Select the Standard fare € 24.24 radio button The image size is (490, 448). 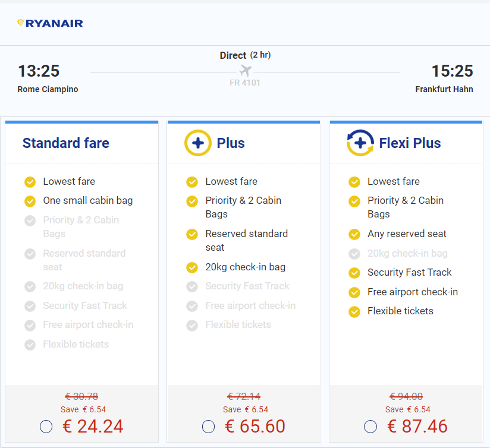(46, 427)
